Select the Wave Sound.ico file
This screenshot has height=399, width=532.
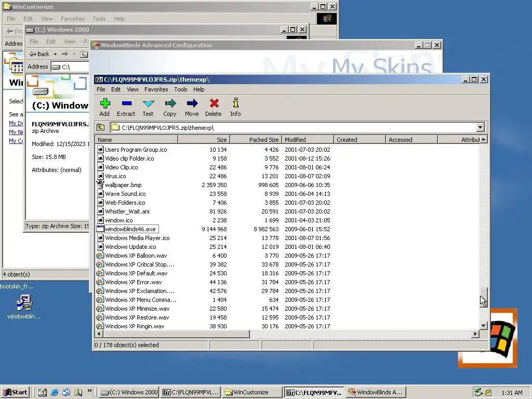pos(125,194)
